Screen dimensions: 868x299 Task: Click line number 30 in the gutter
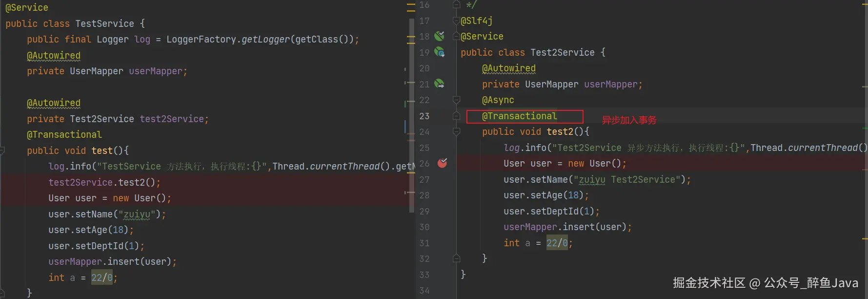click(424, 227)
